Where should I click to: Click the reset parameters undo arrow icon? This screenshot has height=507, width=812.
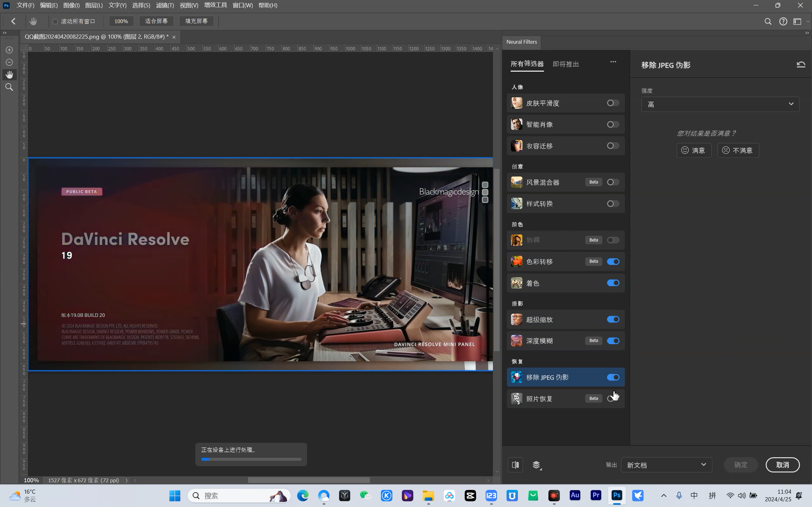(801, 64)
